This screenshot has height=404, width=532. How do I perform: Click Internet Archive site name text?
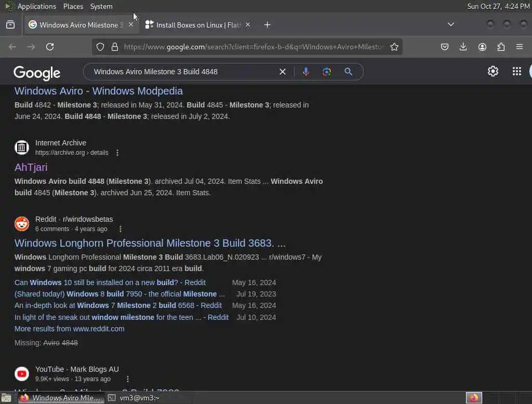(61, 143)
